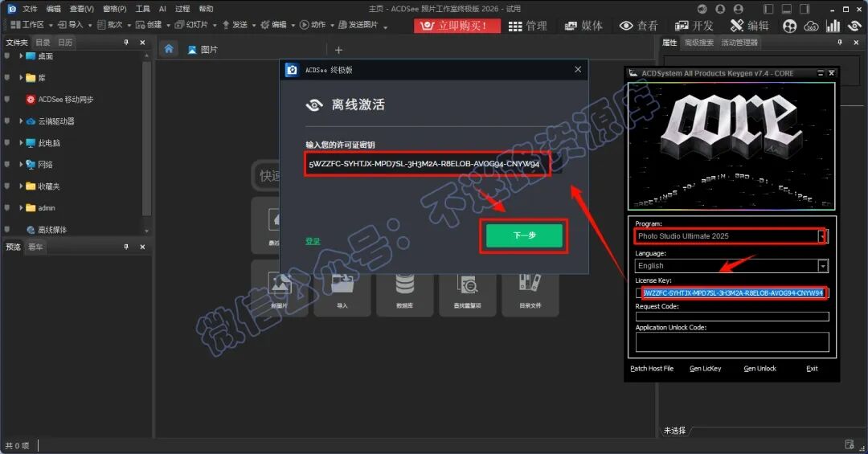868x454 pixels.
Task: Expand the 云端驱动器 tree node
Action: [21, 121]
